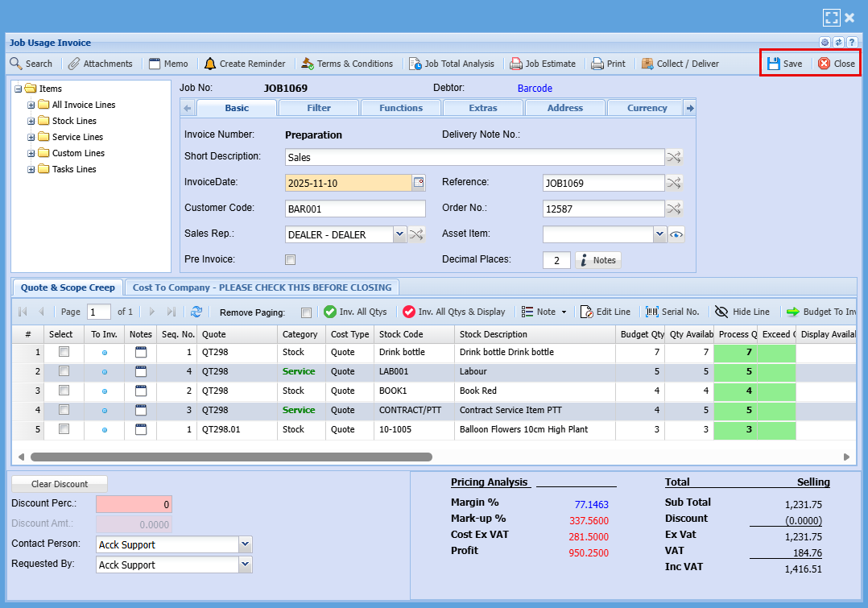
Task: Tick the Remove Paging checkbox
Action: coord(306,312)
